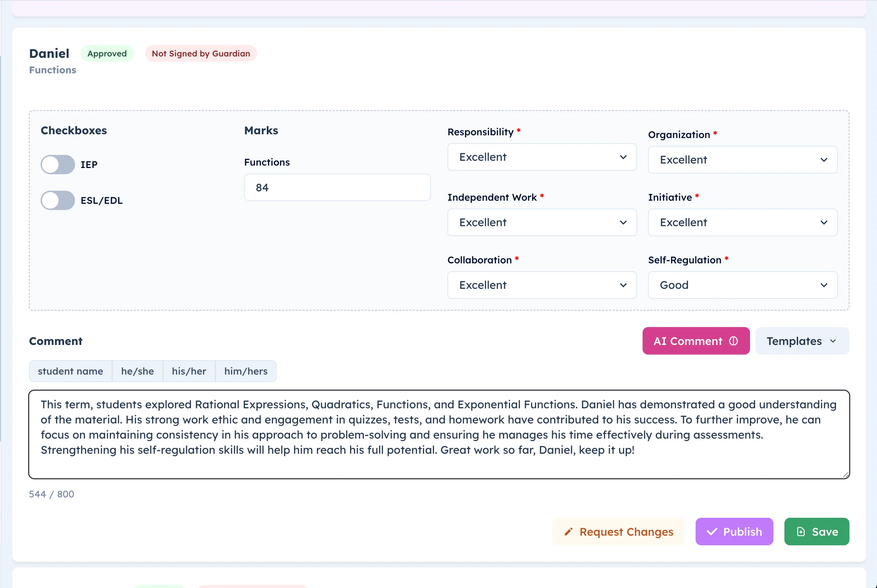This screenshot has width=877, height=588.
Task: Enable the ESL/EDL switch
Action: tap(58, 200)
